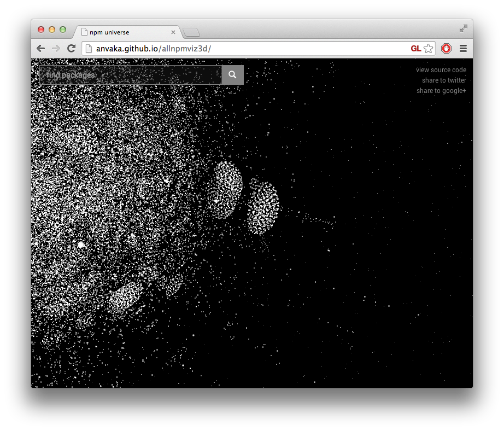Image resolution: width=504 pixels, height=431 pixels.
Task: Click inside the find packages search field
Action: 126,75
